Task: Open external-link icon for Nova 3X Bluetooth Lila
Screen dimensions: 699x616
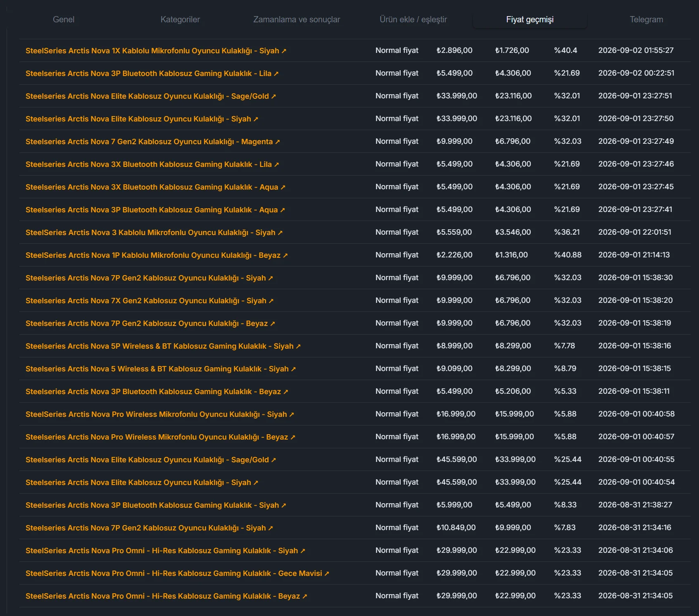Action: pos(276,164)
